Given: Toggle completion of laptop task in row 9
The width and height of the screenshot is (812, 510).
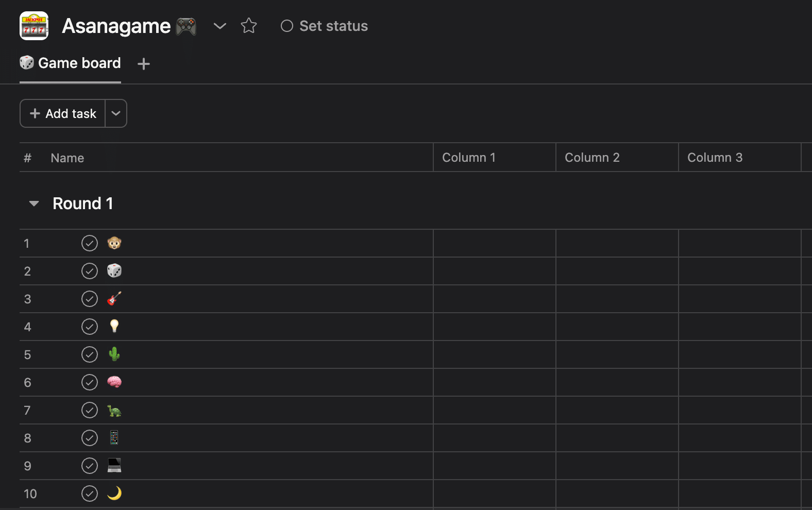Looking at the screenshot, I should coord(90,466).
